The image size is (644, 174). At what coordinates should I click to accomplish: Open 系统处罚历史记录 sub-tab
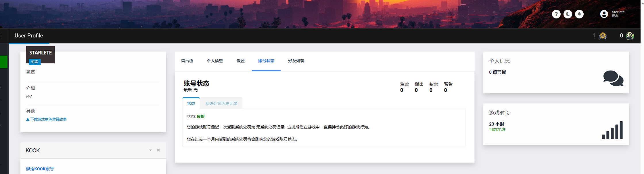[221, 103]
